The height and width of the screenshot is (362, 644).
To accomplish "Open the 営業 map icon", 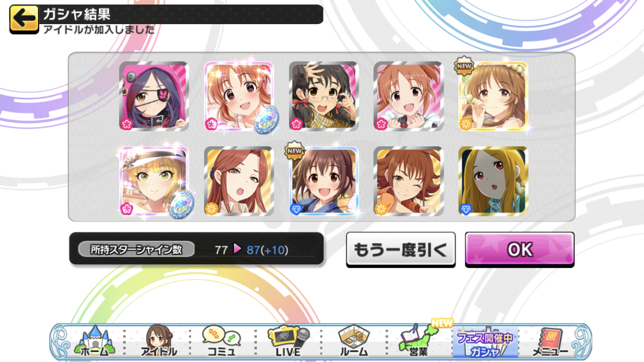I will pos(417,341).
